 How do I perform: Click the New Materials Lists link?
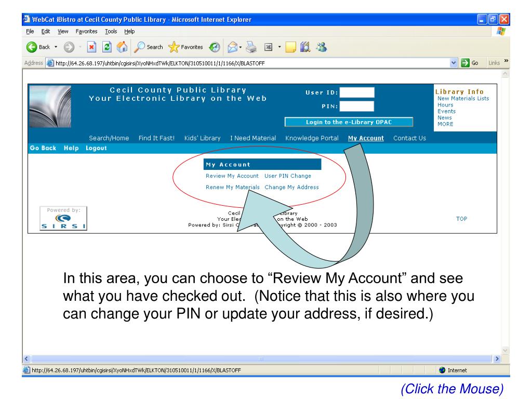[x=463, y=98]
